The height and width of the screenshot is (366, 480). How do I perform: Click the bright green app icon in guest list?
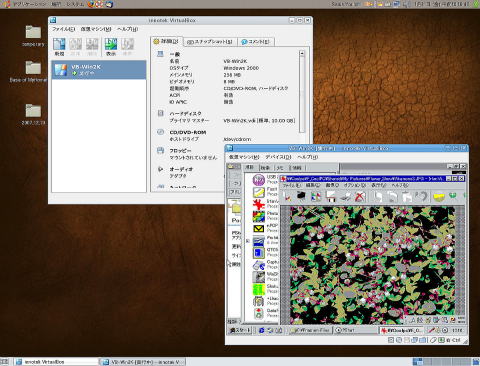click(x=259, y=289)
